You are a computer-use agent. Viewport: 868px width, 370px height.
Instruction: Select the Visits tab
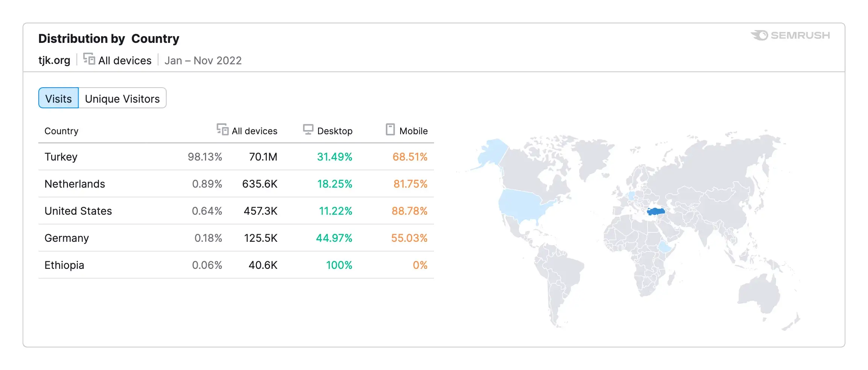[x=59, y=98]
